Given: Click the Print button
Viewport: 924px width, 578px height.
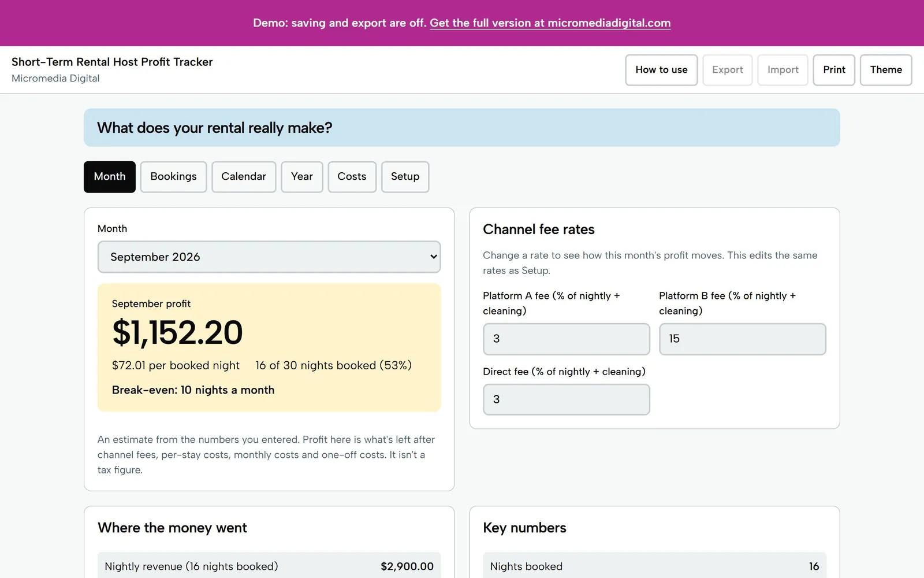Looking at the screenshot, I should (x=834, y=70).
